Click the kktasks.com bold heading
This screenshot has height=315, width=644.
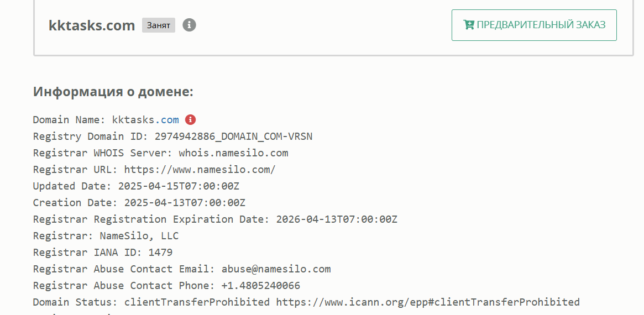click(92, 25)
